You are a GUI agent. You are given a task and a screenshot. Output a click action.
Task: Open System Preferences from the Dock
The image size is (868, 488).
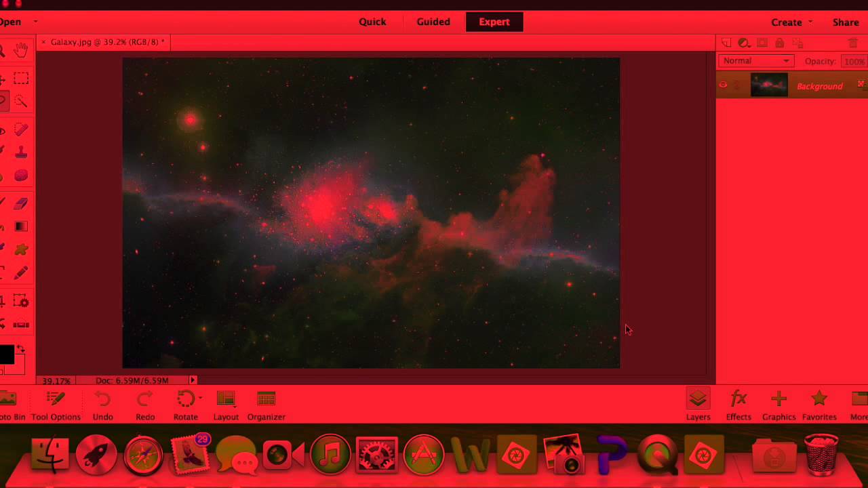click(377, 454)
